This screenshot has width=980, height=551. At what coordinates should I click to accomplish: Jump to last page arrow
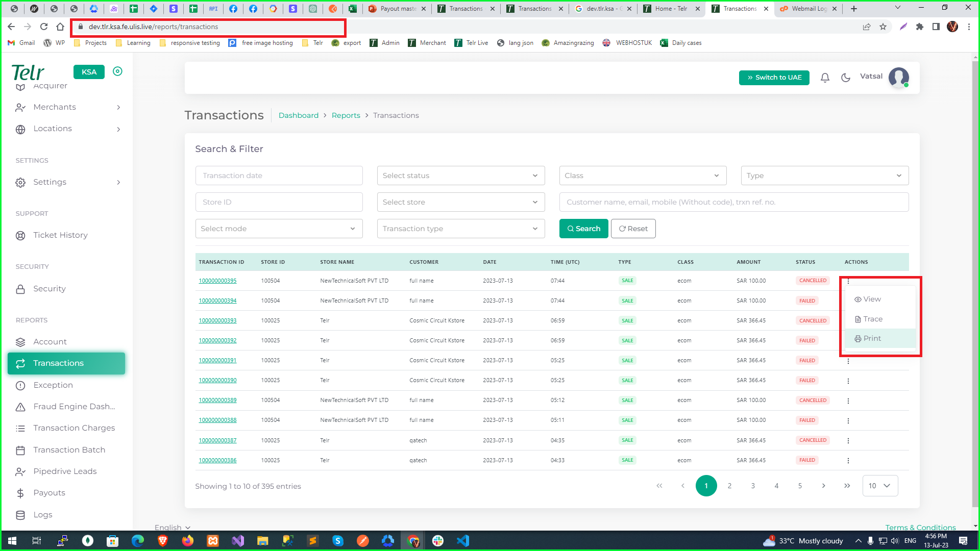click(x=847, y=486)
